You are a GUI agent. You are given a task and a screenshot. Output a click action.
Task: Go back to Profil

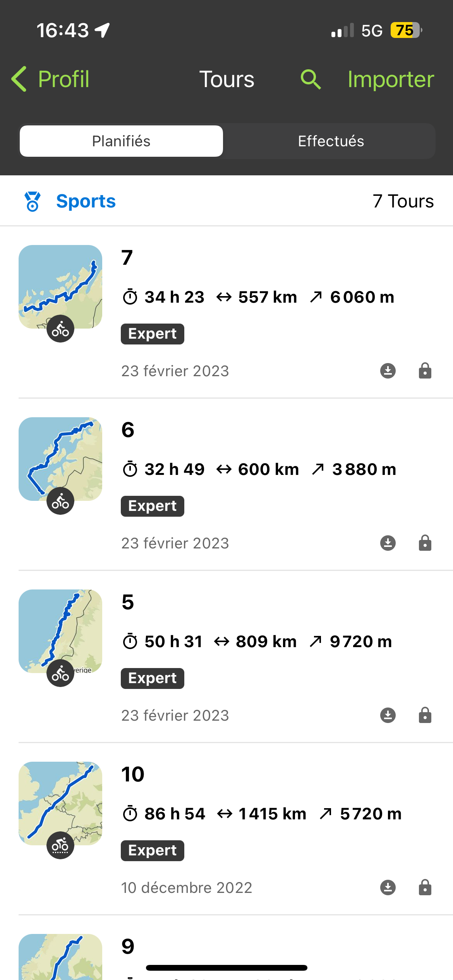point(50,80)
